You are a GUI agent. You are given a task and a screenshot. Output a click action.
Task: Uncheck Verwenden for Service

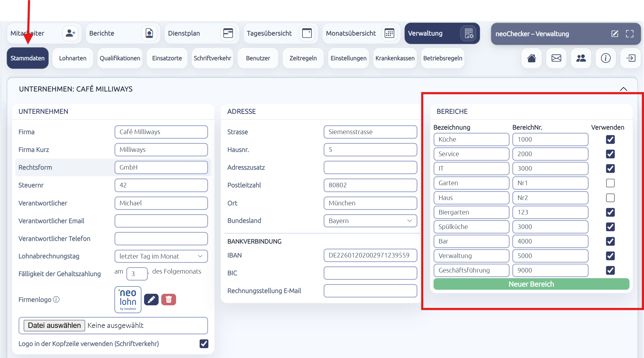610,154
